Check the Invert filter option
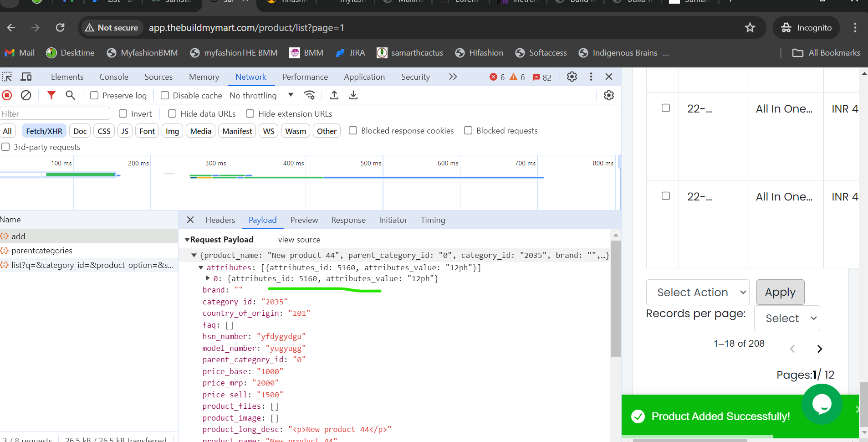Viewport: 868px width, 442px height. pyautogui.click(x=123, y=113)
